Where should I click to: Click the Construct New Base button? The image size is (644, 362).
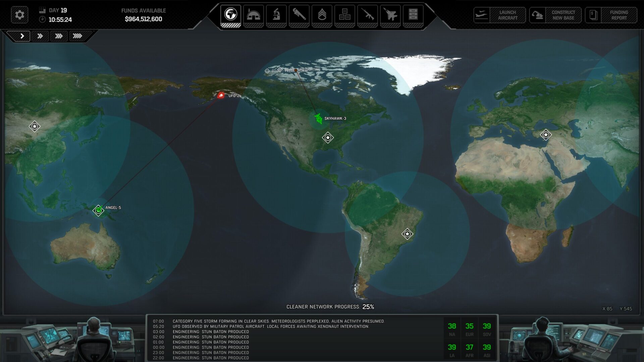[555, 15]
